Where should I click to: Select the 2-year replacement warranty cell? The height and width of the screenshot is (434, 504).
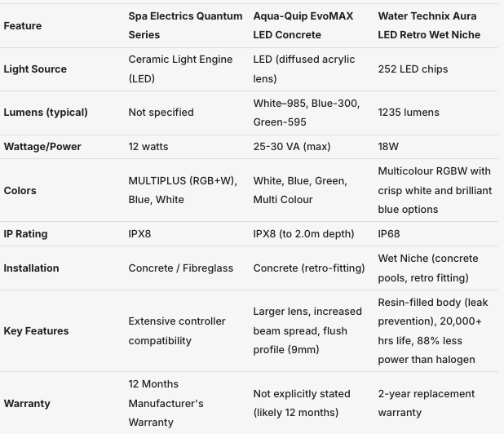tap(426, 403)
